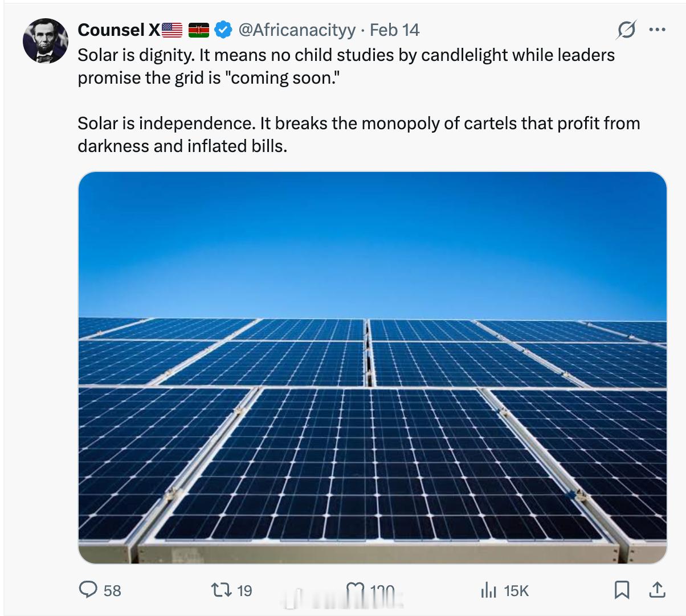This screenshot has width=686, height=616.
Task: Bookmark the solar tweet
Action: tap(622, 590)
